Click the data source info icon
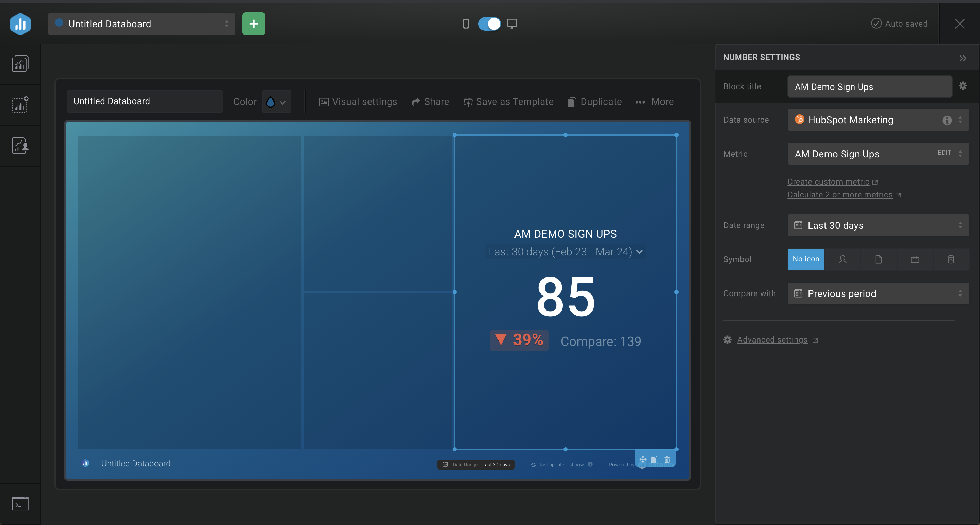 947,120
